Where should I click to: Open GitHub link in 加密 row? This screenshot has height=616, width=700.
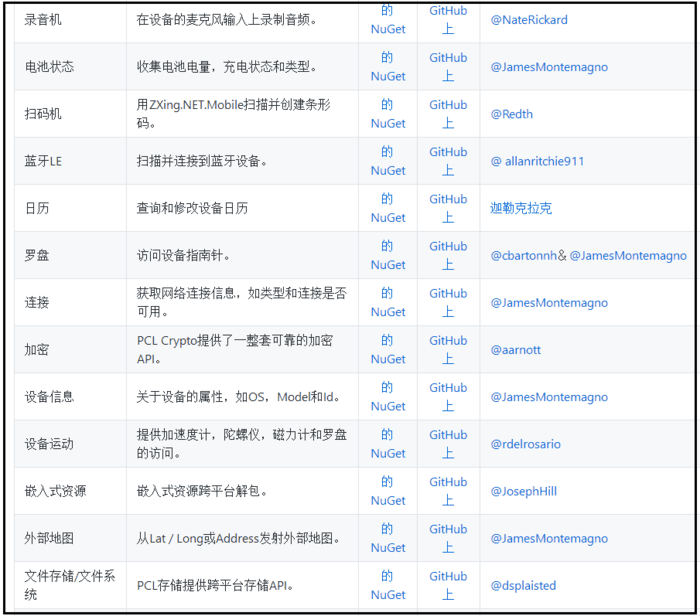(448, 350)
